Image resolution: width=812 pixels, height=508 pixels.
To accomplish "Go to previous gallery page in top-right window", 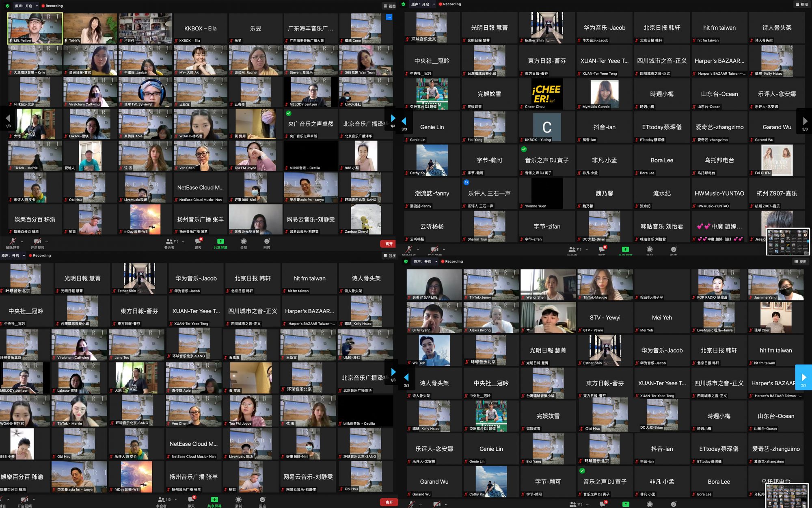I will (x=404, y=121).
